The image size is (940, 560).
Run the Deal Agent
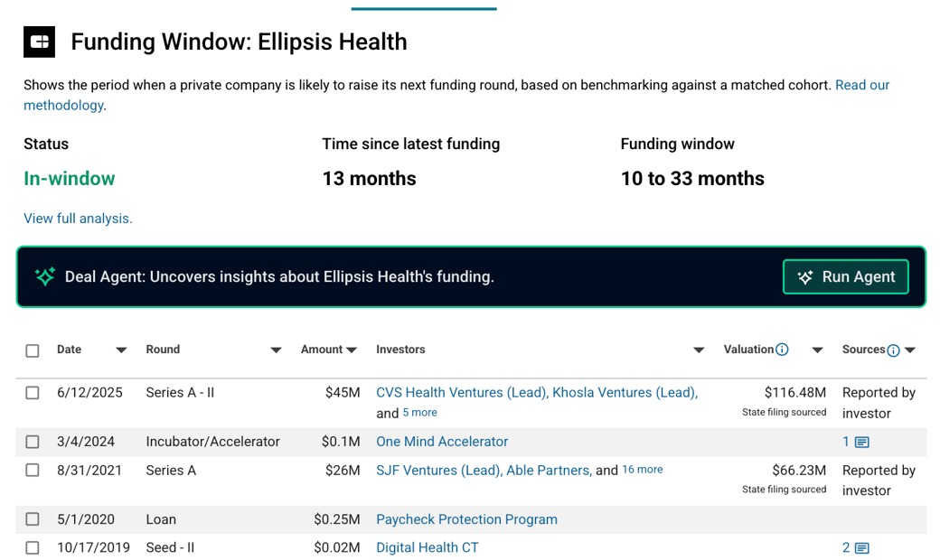click(x=846, y=276)
